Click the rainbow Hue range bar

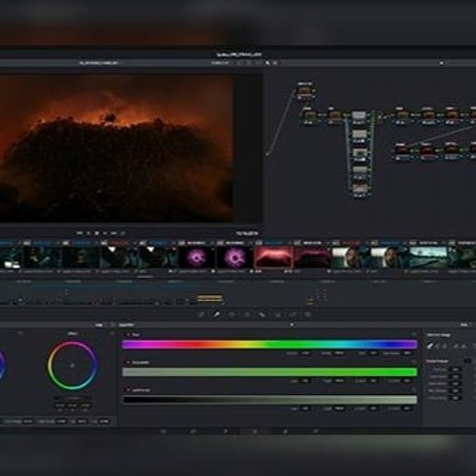[x=269, y=345]
